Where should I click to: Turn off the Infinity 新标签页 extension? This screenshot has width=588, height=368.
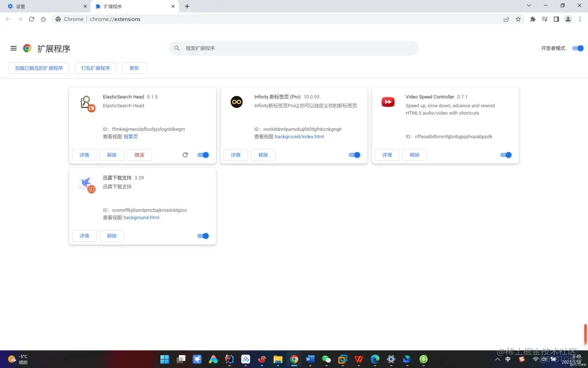click(355, 155)
